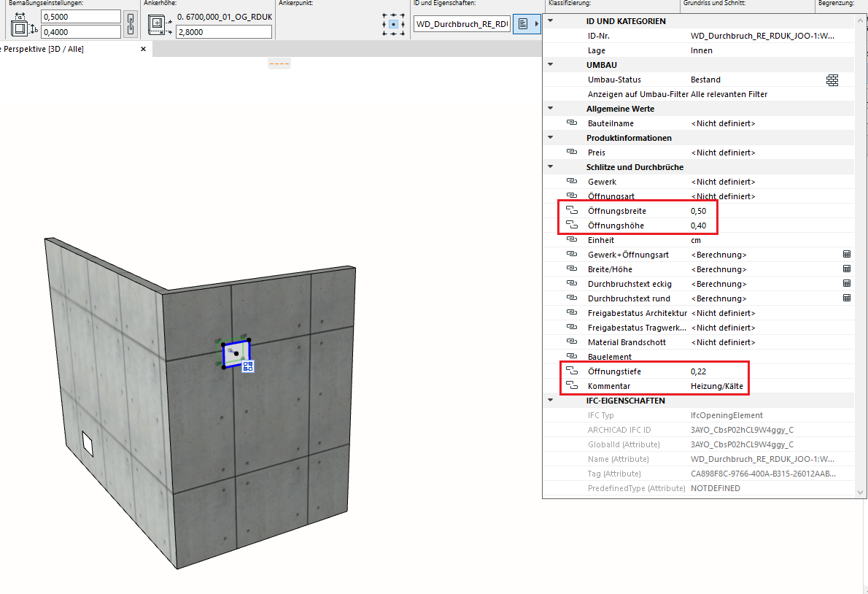Image resolution: width=868 pixels, height=594 pixels.
Task: Close the Perspektive 3D / Alle tab
Action: [143, 50]
